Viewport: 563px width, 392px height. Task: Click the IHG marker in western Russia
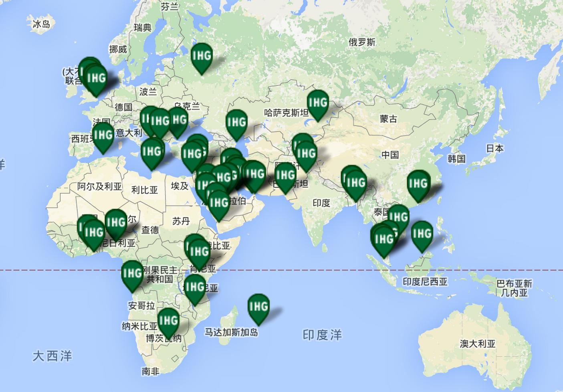pyautogui.click(x=202, y=59)
